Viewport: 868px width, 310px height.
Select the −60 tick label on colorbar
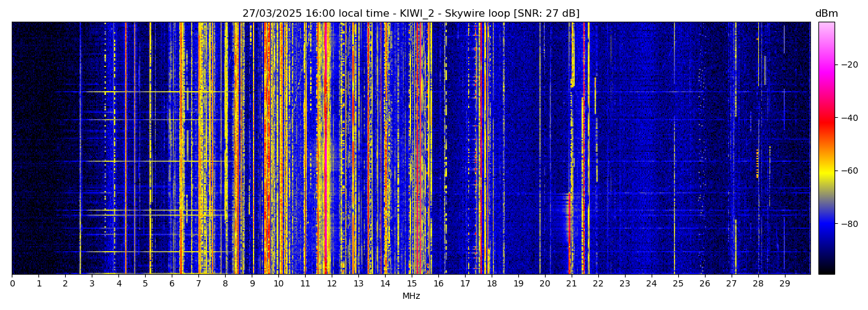(x=849, y=170)
